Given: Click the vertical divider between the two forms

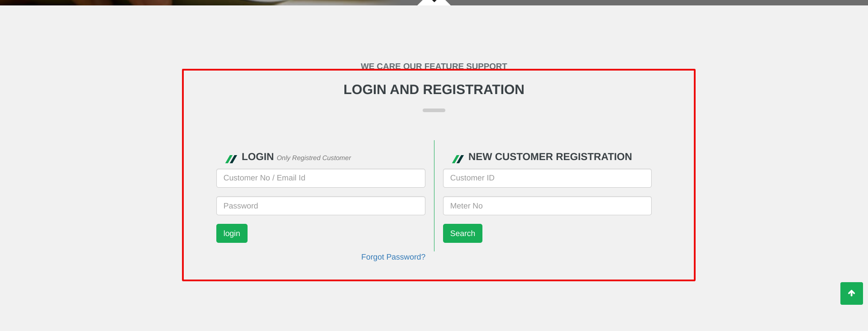Looking at the screenshot, I should tap(434, 195).
